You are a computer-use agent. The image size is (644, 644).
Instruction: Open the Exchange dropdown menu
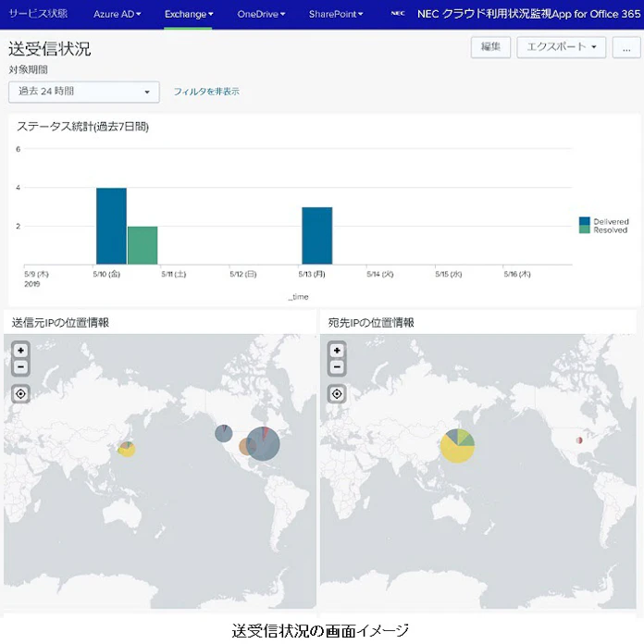coord(189,14)
